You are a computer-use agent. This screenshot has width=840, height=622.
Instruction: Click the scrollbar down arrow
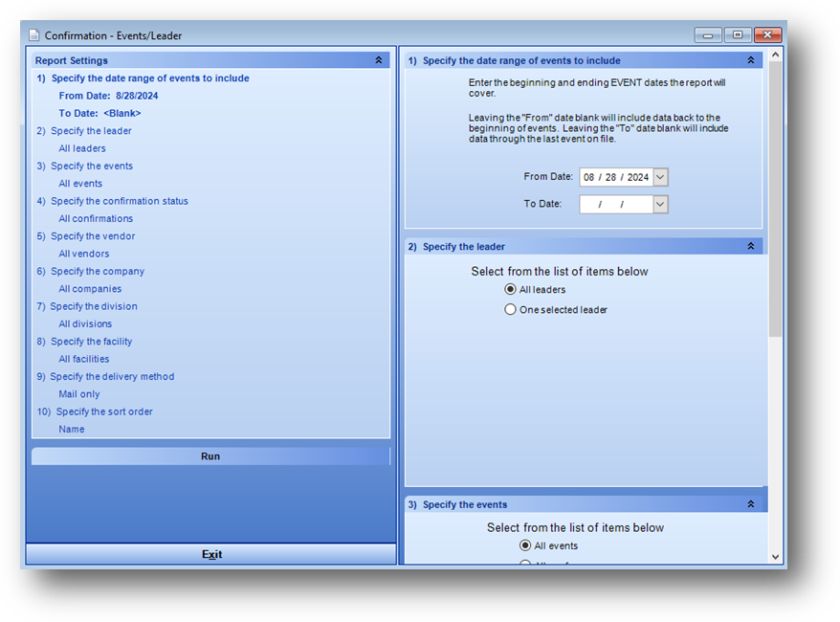[x=775, y=557]
